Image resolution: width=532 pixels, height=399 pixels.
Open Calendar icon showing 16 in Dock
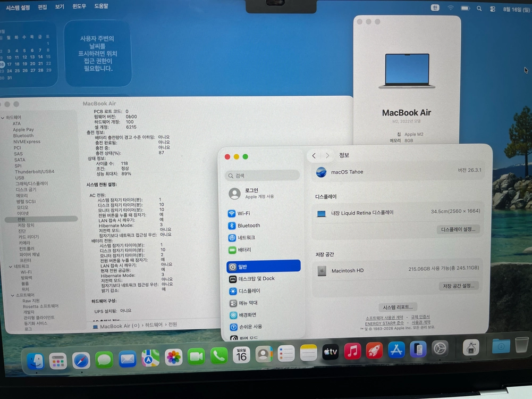pos(242,355)
